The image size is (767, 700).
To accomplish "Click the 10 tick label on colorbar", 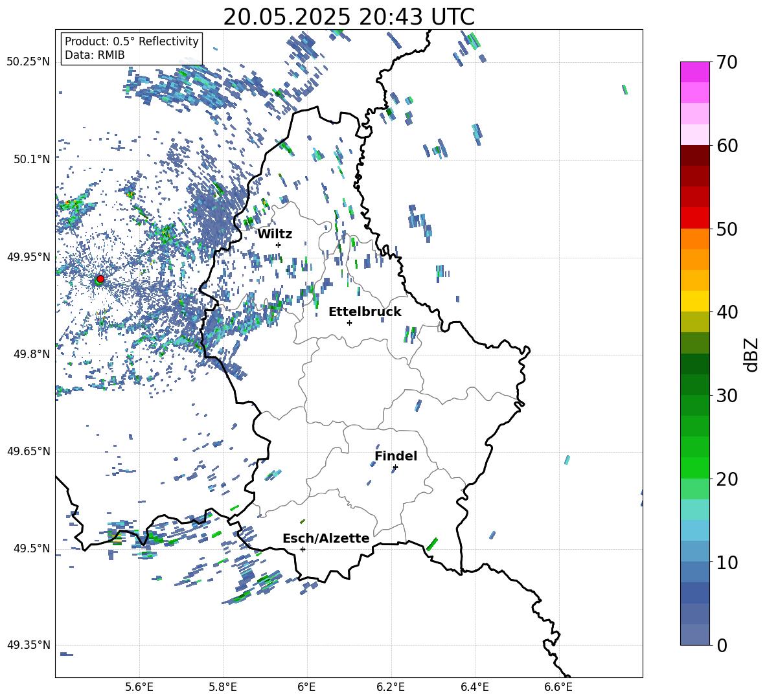I will tap(727, 562).
